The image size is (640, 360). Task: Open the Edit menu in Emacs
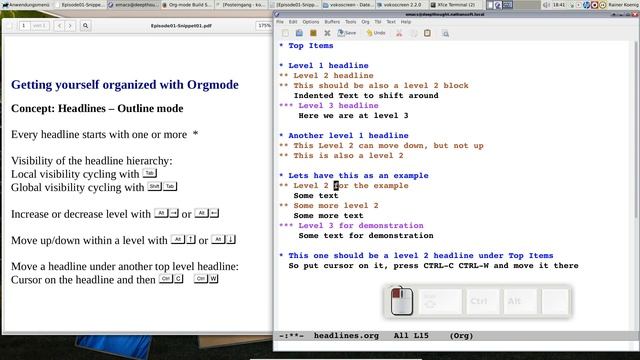[293, 22]
